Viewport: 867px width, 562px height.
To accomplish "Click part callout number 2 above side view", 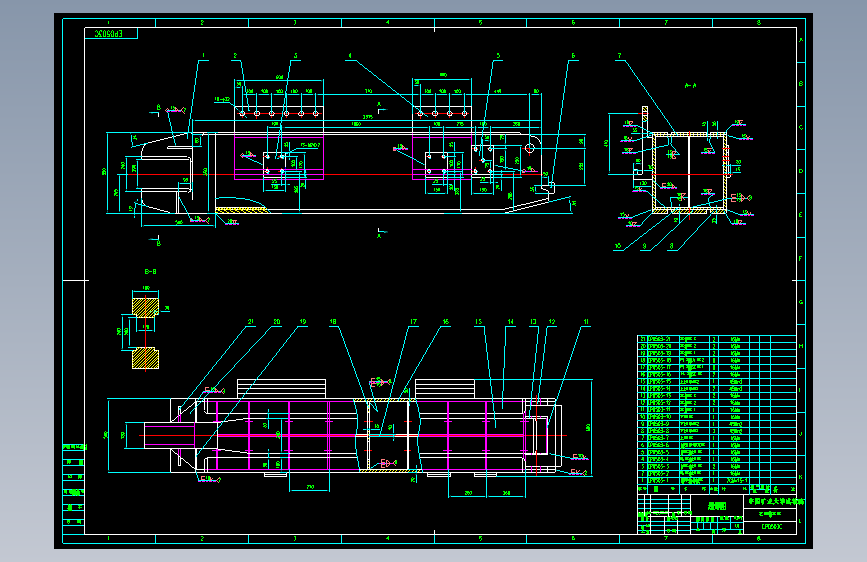I will coord(235,56).
